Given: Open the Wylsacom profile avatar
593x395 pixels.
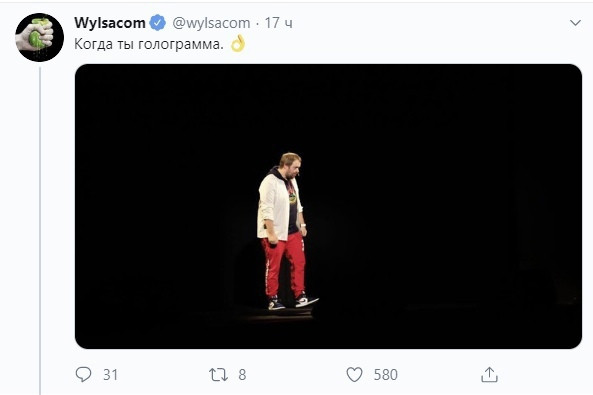Looking at the screenshot, I should (x=39, y=37).
